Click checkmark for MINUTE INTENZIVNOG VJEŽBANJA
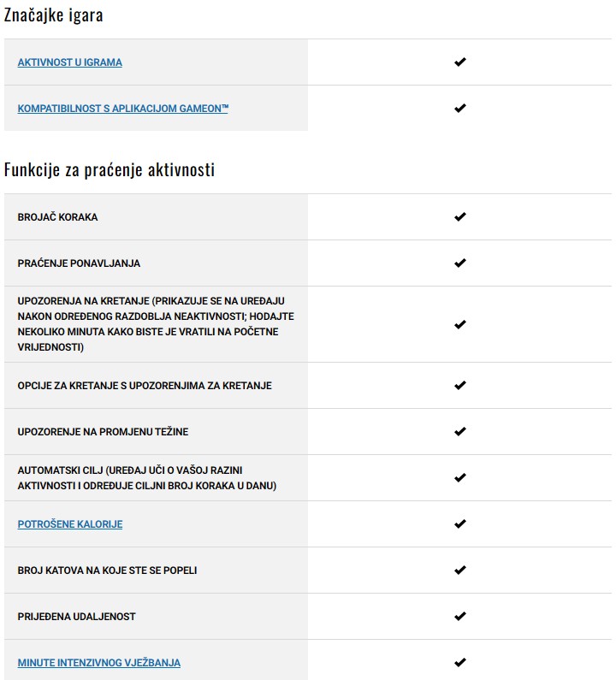The height and width of the screenshot is (680, 616). coord(460,663)
